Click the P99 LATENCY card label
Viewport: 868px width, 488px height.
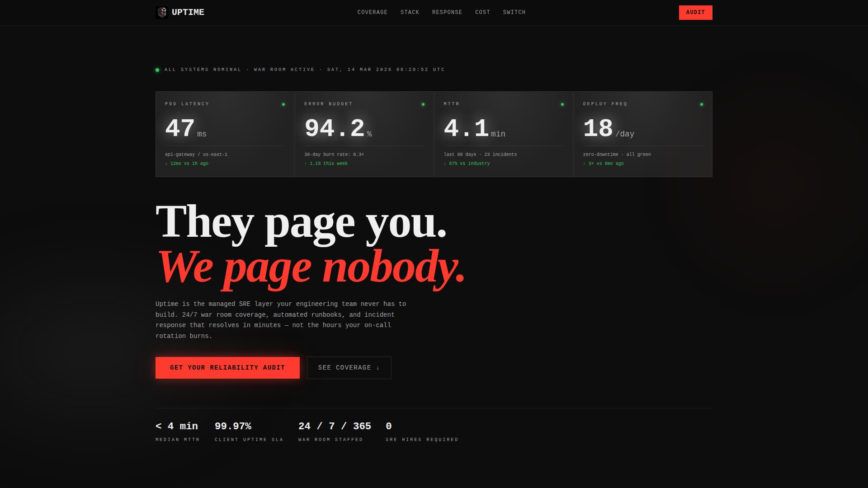pyautogui.click(x=187, y=104)
